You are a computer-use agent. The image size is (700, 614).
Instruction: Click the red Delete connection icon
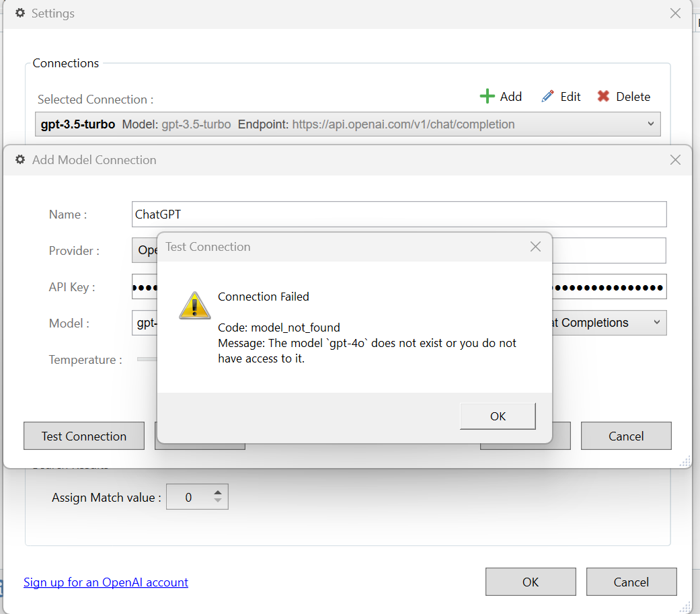point(605,96)
